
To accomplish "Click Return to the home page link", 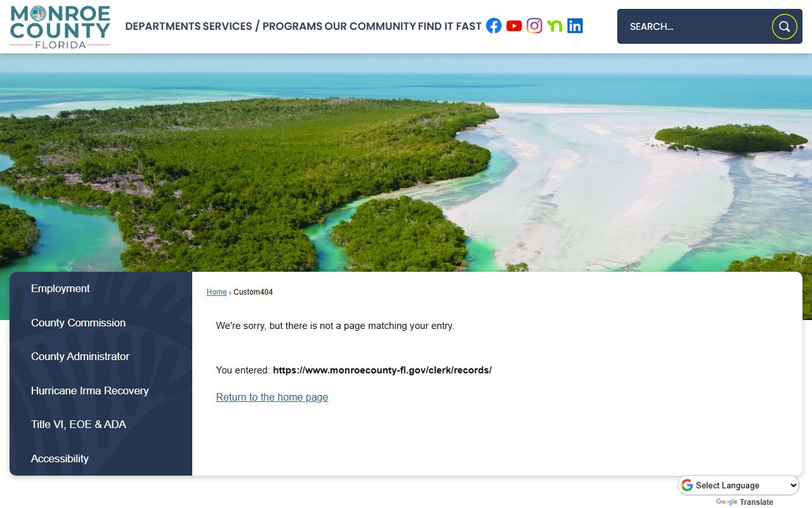I will tap(272, 397).
